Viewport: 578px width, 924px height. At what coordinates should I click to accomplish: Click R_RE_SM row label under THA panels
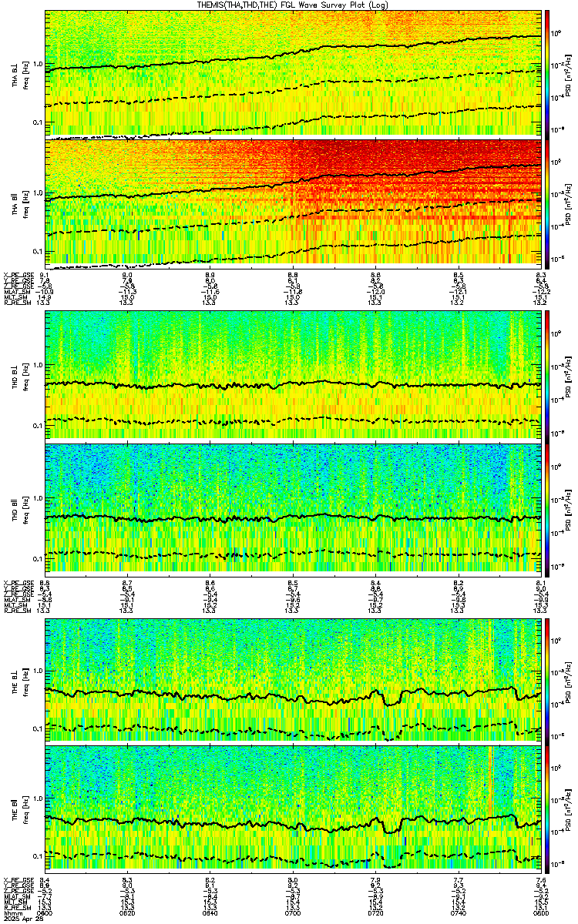point(16,303)
